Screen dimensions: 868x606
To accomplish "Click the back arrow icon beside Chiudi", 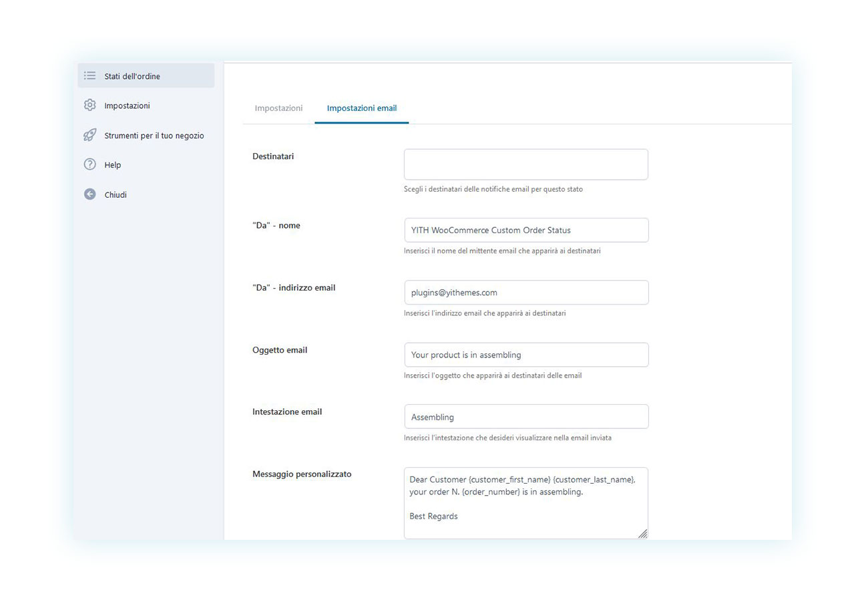I will (x=90, y=194).
